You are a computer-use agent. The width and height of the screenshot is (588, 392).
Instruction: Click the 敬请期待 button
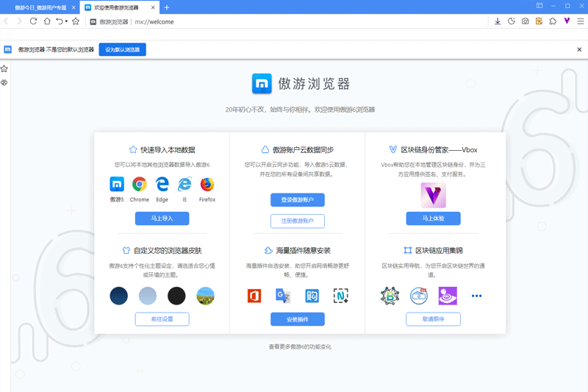pos(433,319)
